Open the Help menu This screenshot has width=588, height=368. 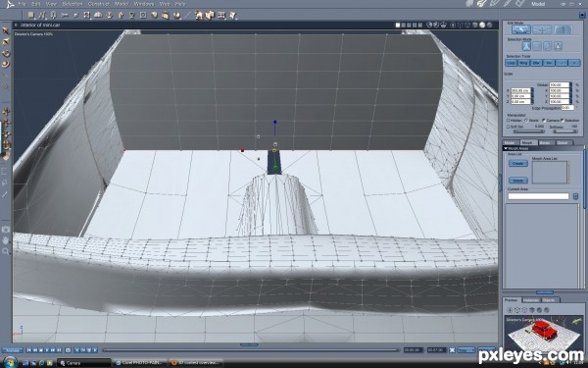point(180,4)
